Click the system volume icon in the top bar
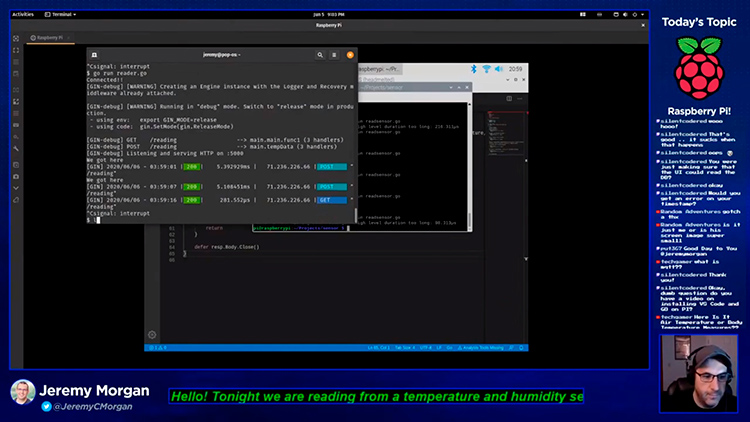Image resolution: width=750 pixels, height=422 pixels. 625,14
